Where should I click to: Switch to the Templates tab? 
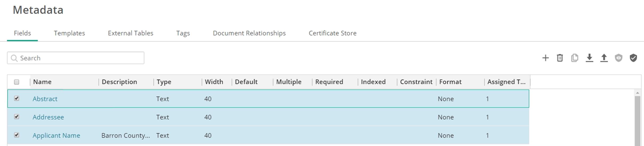pos(69,33)
